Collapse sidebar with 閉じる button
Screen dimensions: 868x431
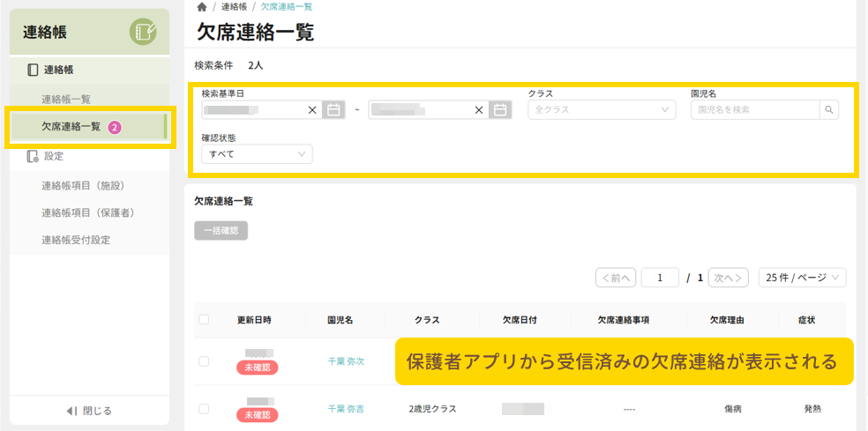89,411
